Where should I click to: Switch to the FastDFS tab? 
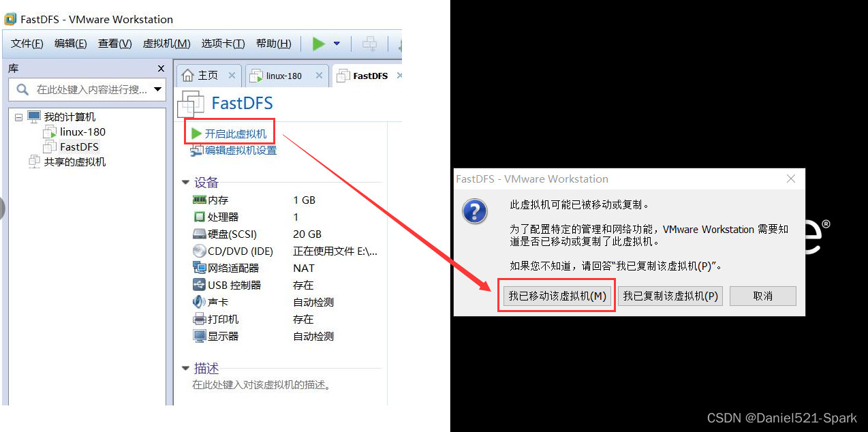click(x=370, y=76)
